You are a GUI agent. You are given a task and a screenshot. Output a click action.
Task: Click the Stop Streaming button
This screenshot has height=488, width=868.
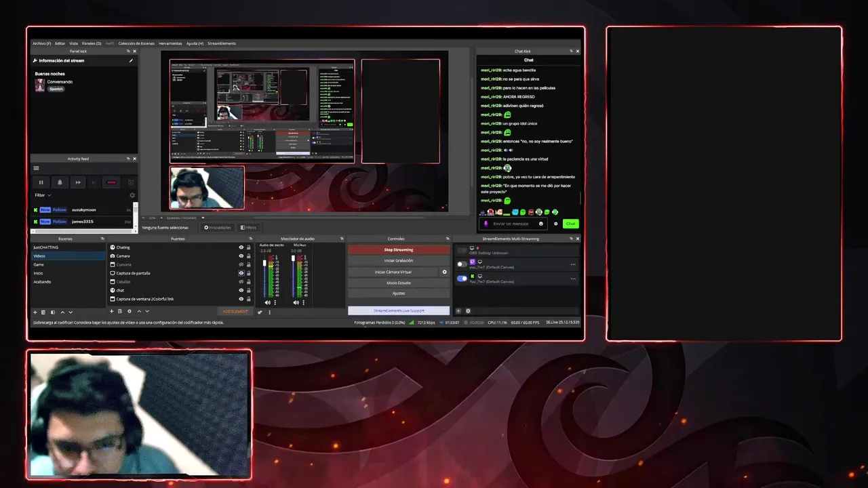[399, 249]
